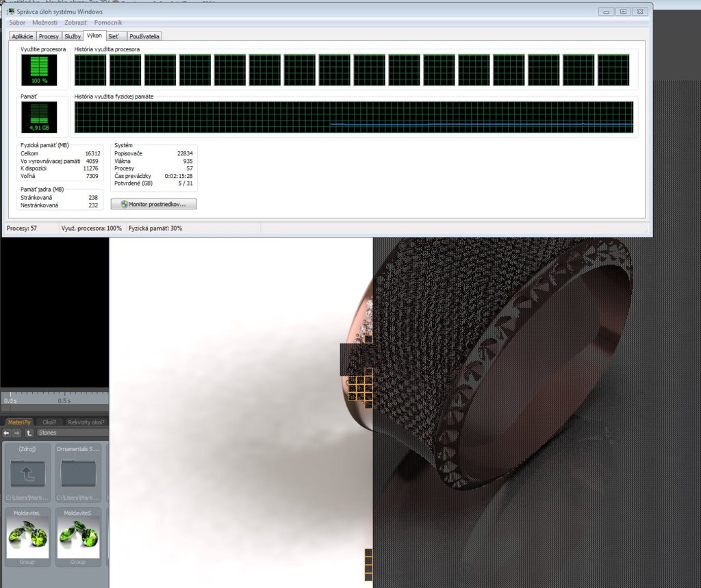Click the Monitor prostriedkov button
The height and width of the screenshot is (588, 701).
click(x=154, y=204)
